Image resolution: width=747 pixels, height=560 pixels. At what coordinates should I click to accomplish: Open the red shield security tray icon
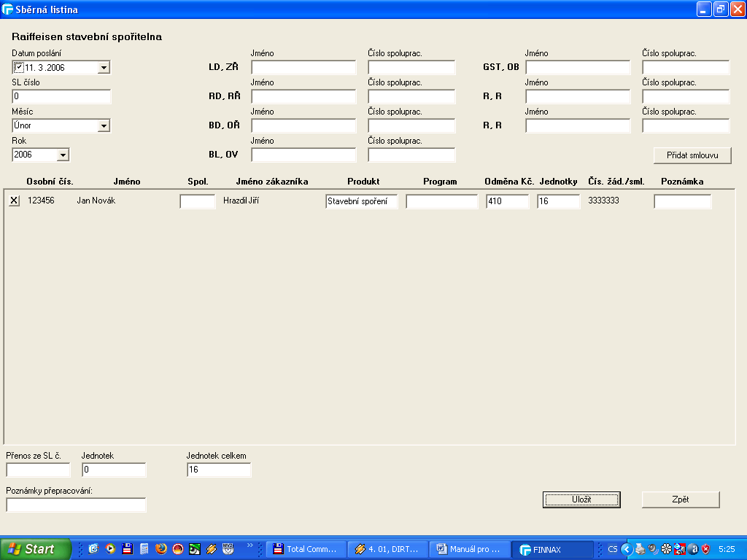(x=705, y=549)
